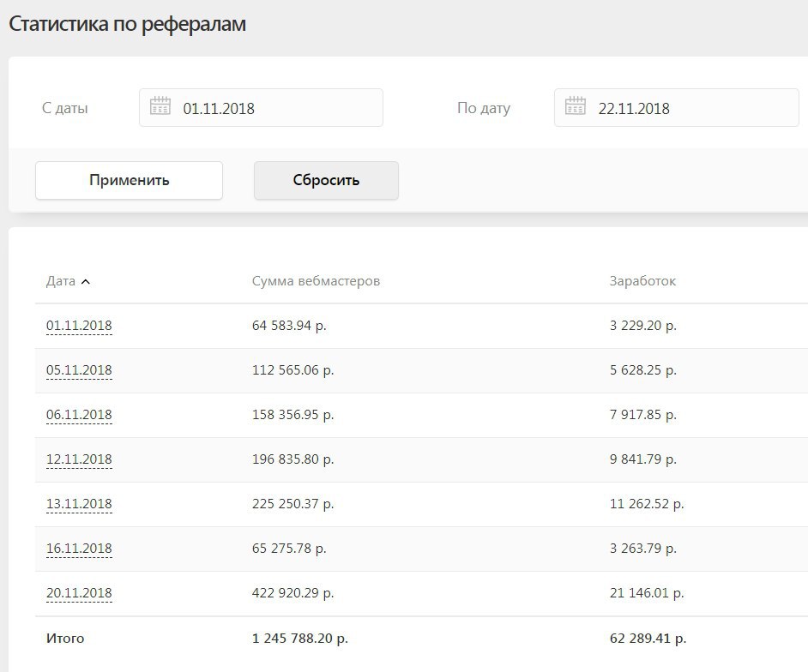Select value 158 356.95 р.
The height and width of the screenshot is (672, 808).
(292, 415)
